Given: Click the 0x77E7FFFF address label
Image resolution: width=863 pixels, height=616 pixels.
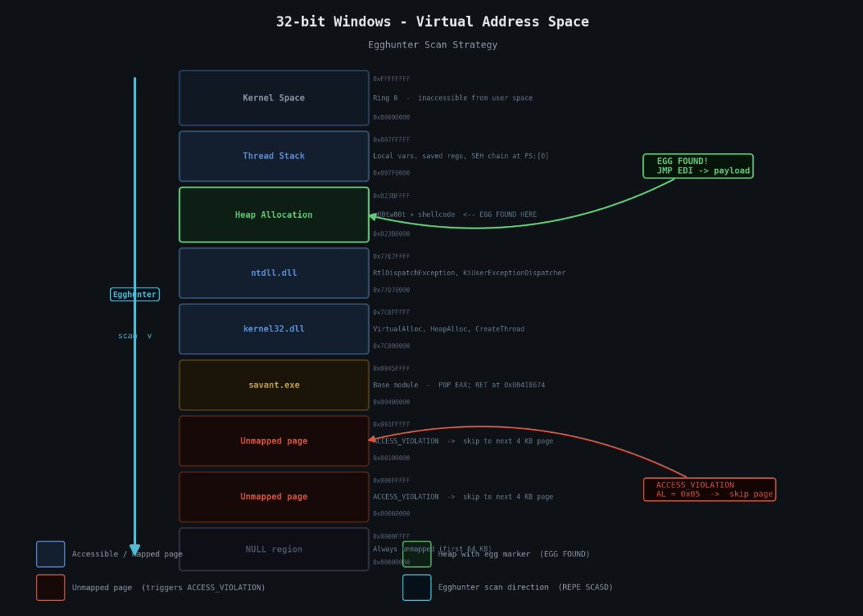Looking at the screenshot, I should point(391,257).
